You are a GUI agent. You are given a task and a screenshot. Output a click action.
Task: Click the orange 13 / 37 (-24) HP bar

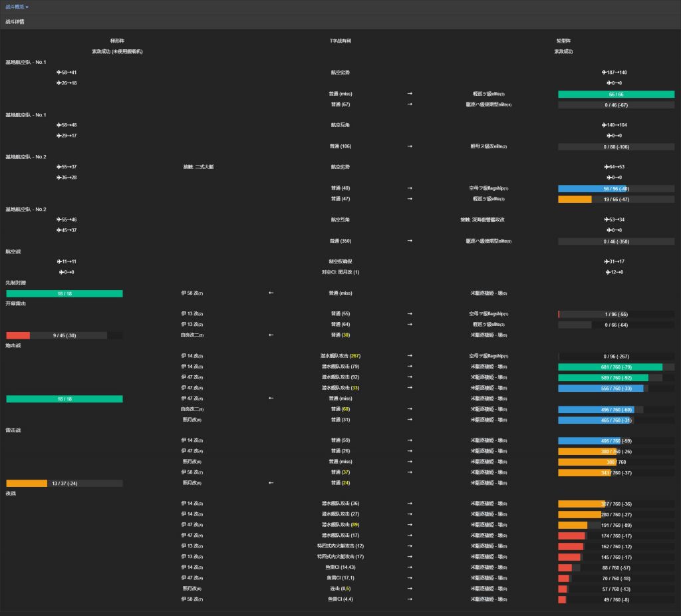pos(64,483)
